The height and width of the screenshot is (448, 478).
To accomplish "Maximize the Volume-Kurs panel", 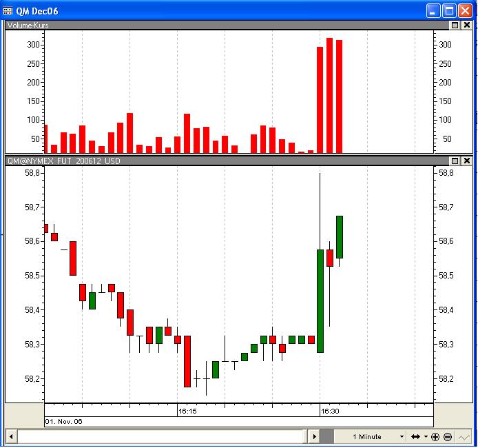I will [x=455, y=26].
